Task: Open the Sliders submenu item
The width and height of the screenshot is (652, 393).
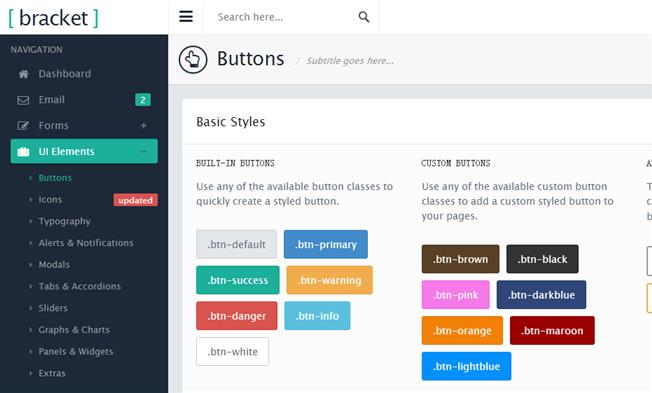Action: [x=53, y=308]
